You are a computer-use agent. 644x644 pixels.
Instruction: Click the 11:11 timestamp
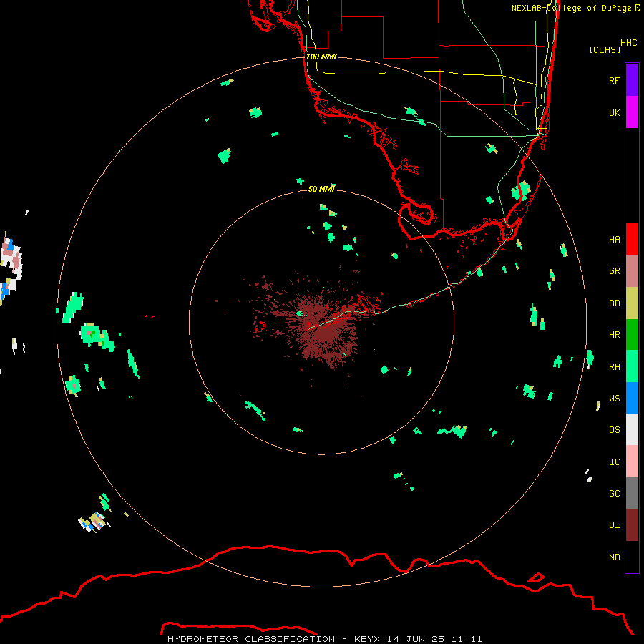[467, 639]
